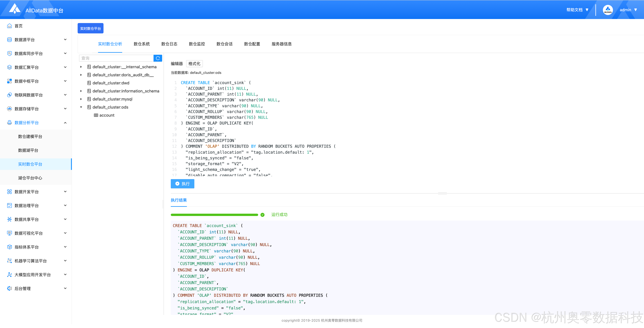This screenshot has width=644, height=328.
Task: Click the 数据源平台 database icon
Action: (9, 40)
